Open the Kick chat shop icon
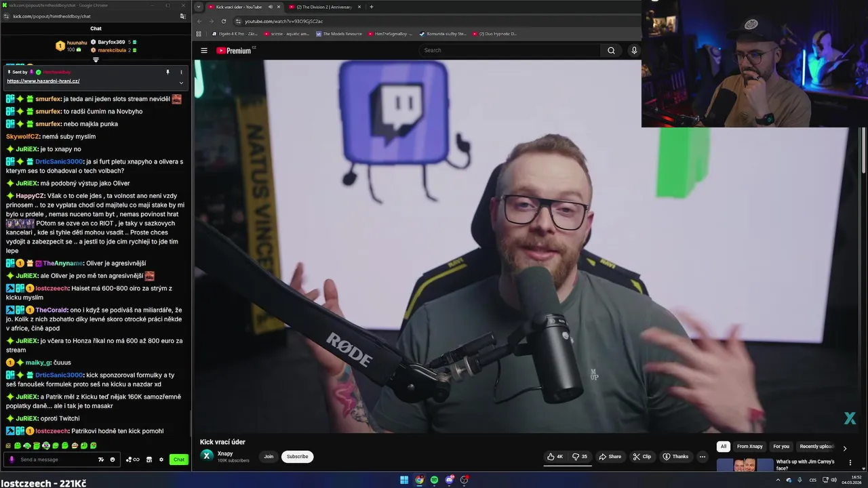This screenshot has height=488, width=868. click(149, 460)
